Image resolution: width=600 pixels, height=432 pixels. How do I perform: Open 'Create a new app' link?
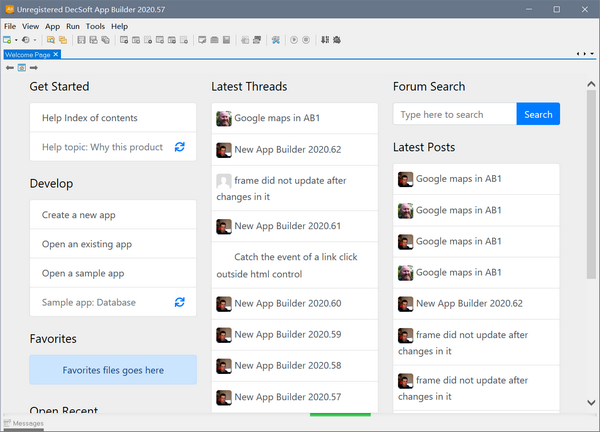78,215
